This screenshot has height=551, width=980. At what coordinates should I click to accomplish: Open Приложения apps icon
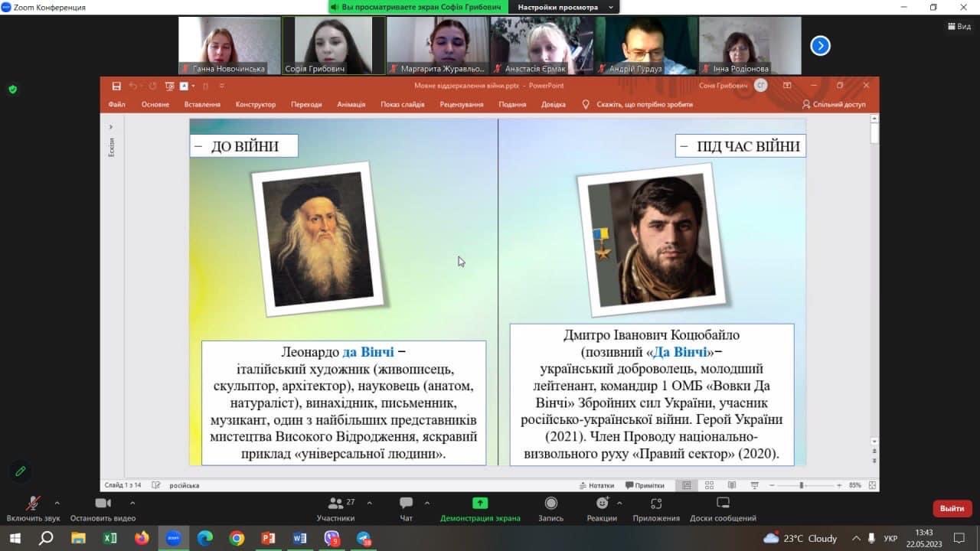coord(656,503)
